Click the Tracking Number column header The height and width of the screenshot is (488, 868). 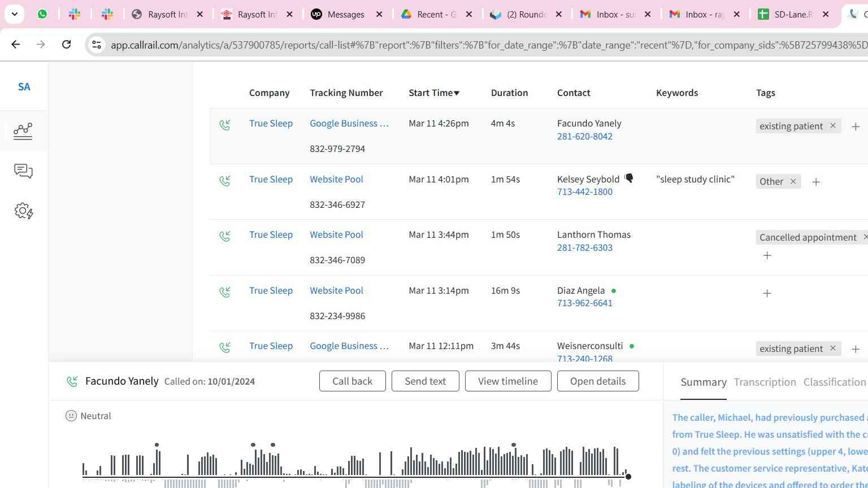346,93
